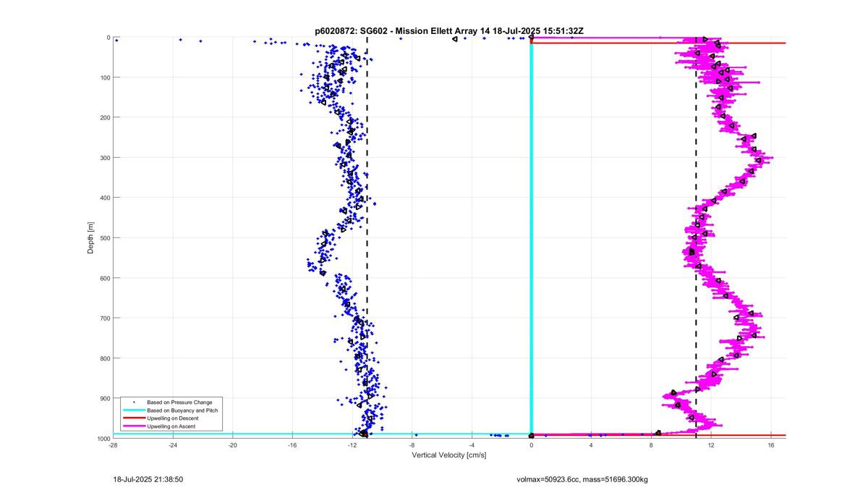This screenshot has width=868, height=493.
Task: Click the velocity axis tick label '-20'
Action: (x=233, y=445)
